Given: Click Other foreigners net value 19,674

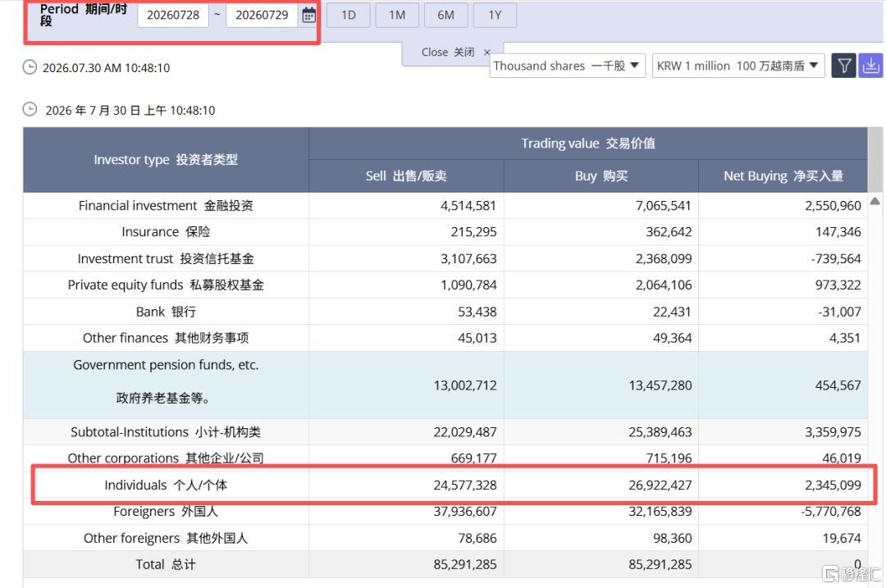Looking at the screenshot, I should point(842,538).
